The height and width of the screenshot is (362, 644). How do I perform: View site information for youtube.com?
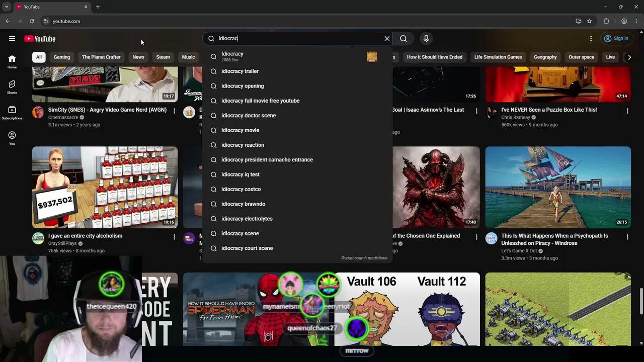(46, 21)
